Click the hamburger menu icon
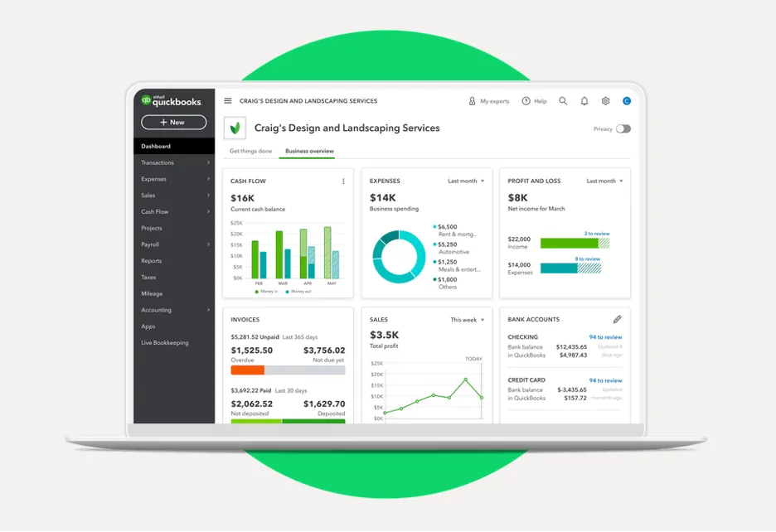Screen dimensions: 776x532 click(x=228, y=101)
